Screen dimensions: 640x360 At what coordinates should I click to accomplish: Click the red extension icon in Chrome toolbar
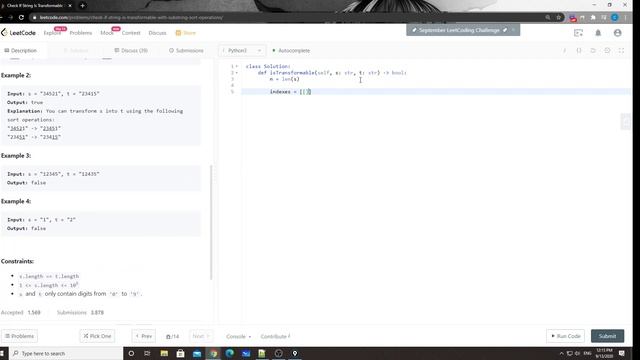573,18
